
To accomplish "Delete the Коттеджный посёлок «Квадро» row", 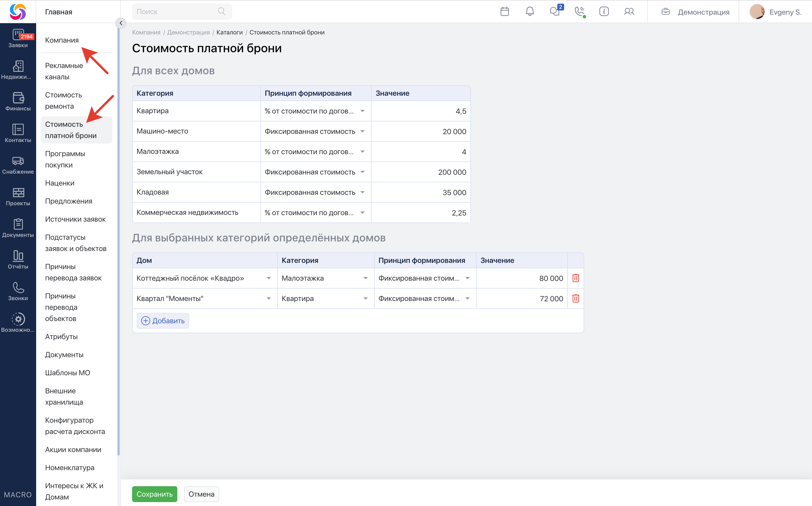I will point(575,278).
